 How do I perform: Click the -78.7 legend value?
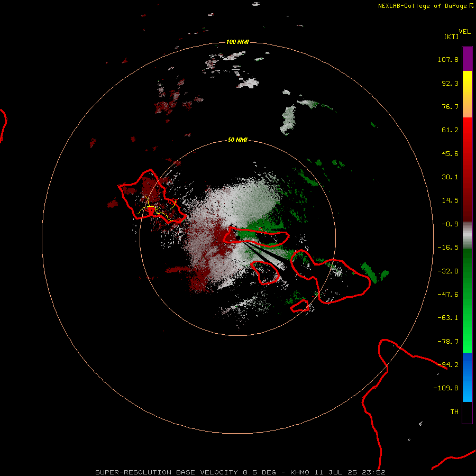pos(448,342)
